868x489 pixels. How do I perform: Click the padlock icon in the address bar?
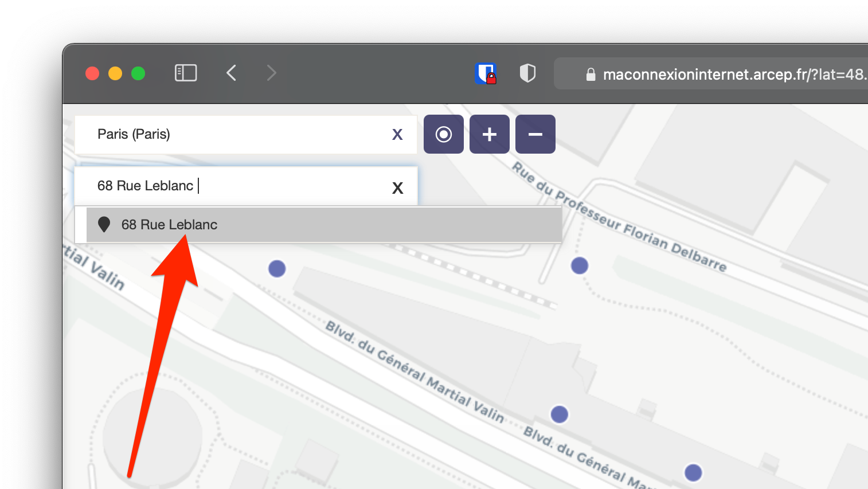click(591, 75)
